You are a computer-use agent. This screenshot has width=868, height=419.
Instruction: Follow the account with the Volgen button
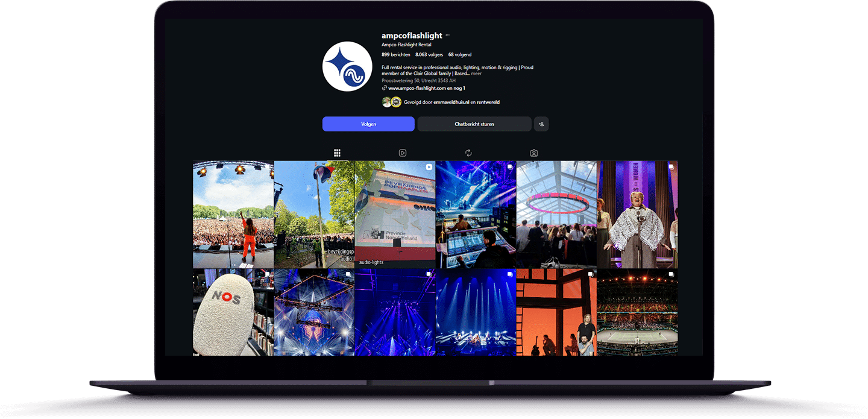click(368, 124)
